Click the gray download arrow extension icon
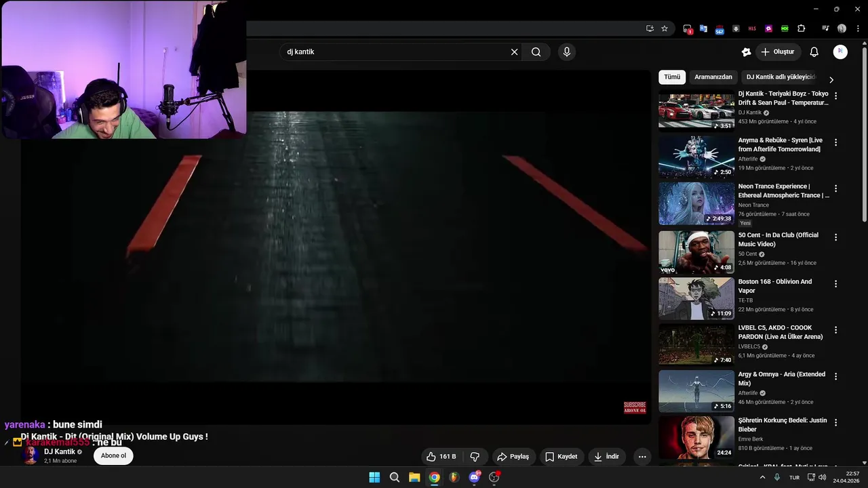Viewport: 868px width, 488px height. [736, 28]
